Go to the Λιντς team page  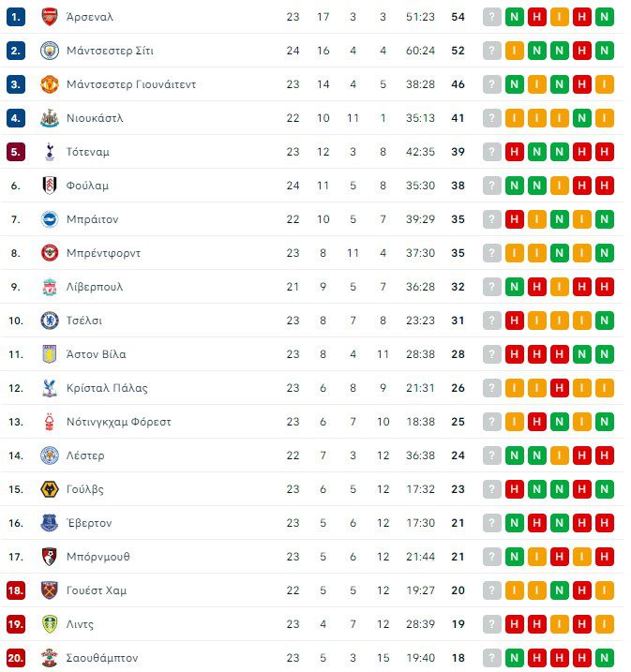coord(80,624)
